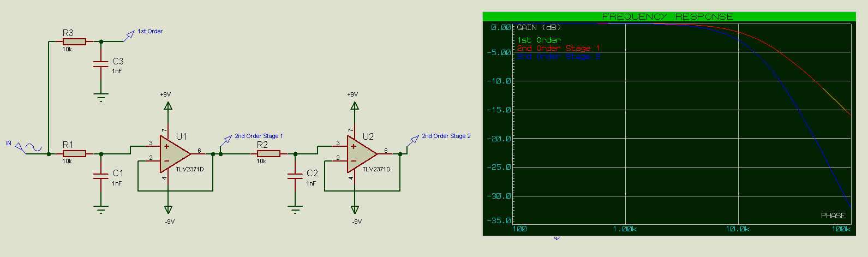868x257 pixels.
Task: Click the '-5.00' gain axis value
Action: coord(499,52)
